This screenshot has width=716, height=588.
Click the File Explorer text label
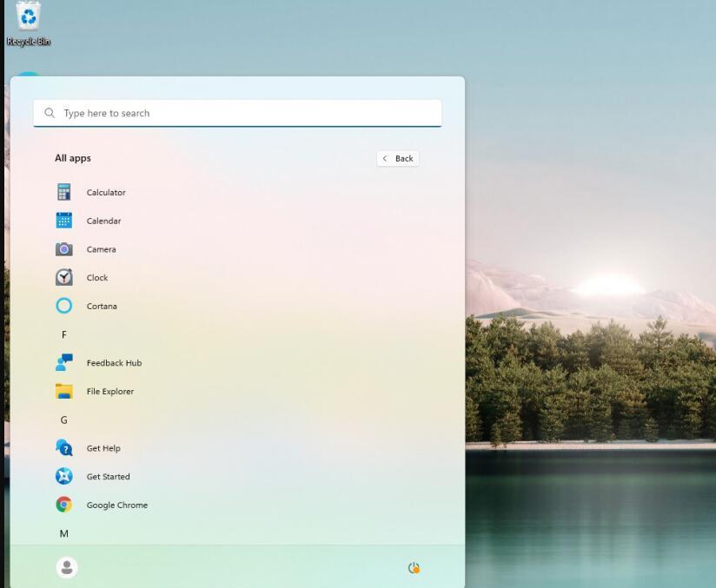click(x=110, y=391)
